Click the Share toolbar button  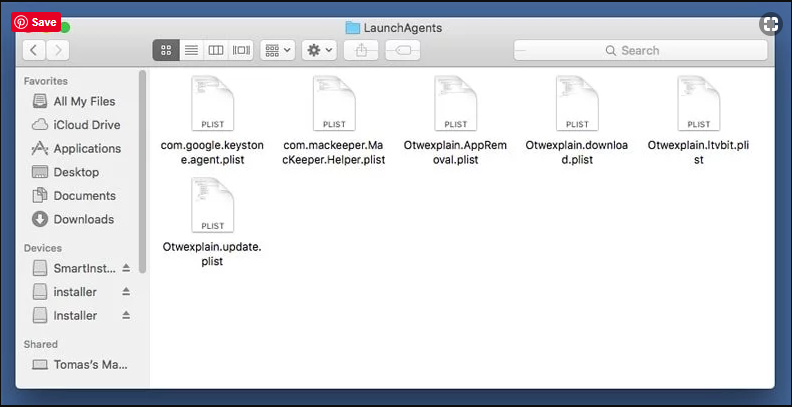(361, 50)
